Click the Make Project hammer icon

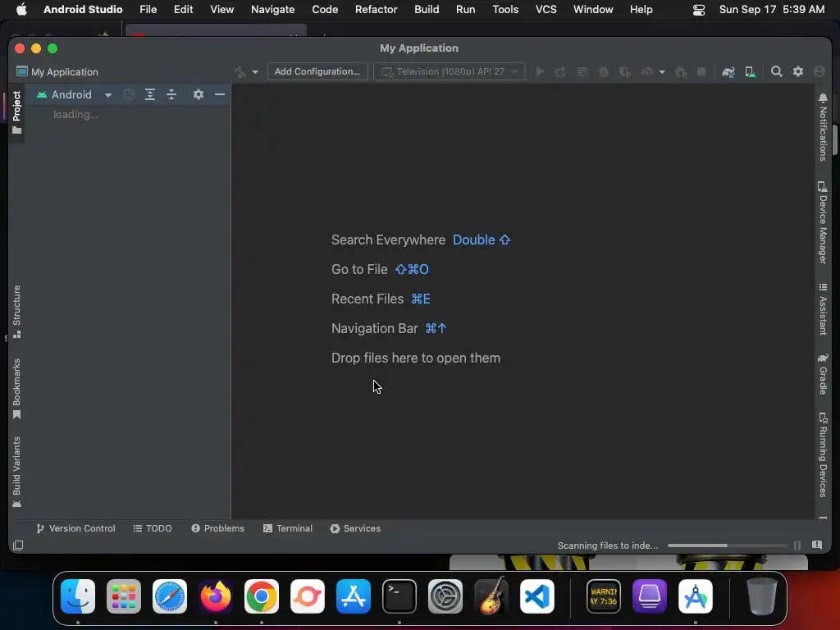point(240,72)
